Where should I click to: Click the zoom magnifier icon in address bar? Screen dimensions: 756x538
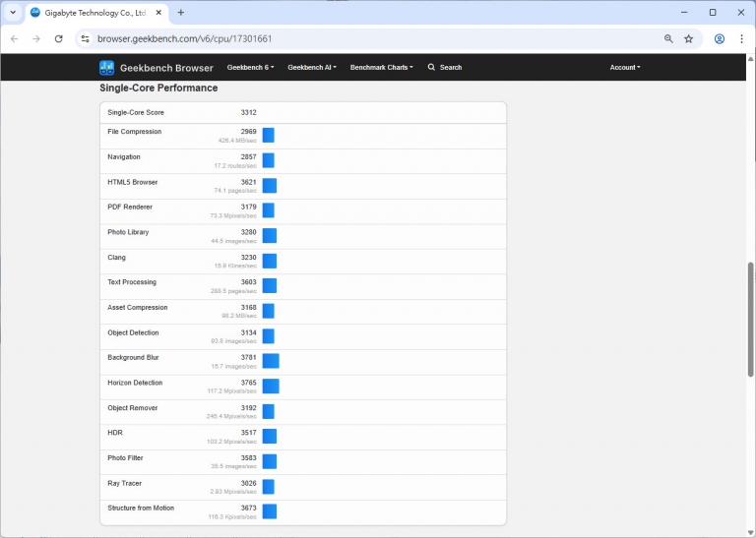coord(668,38)
